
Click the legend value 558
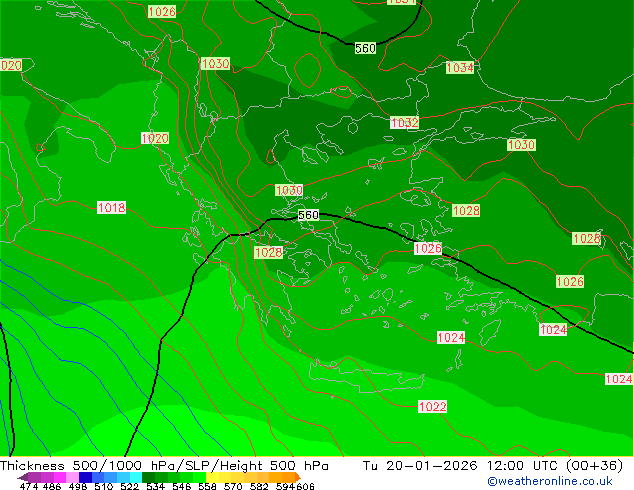point(207,486)
